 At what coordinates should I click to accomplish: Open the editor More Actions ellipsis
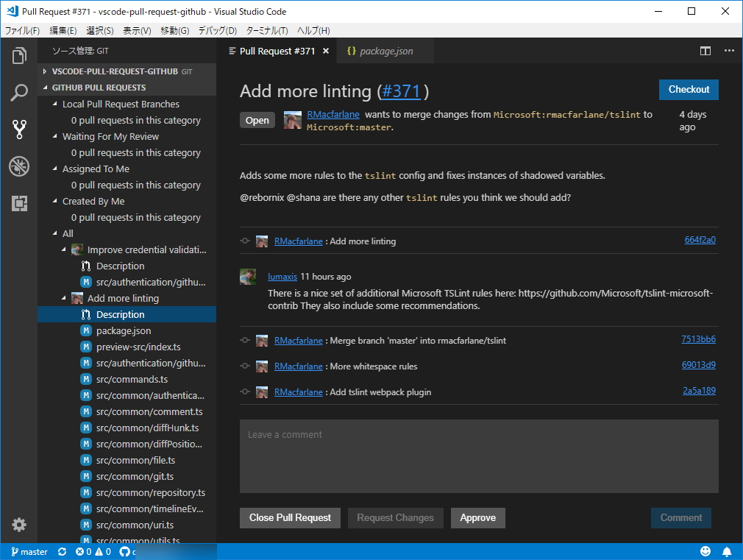point(729,51)
